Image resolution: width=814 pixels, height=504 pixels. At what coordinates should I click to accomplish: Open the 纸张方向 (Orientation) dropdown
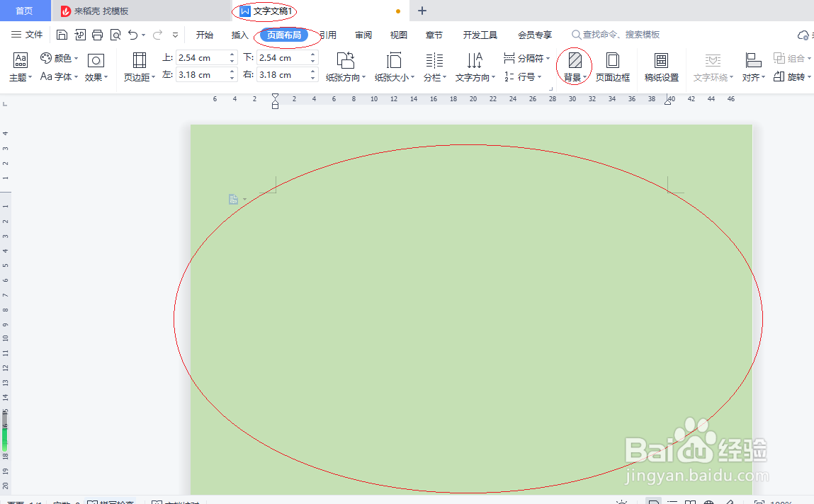click(x=345, y=66)
